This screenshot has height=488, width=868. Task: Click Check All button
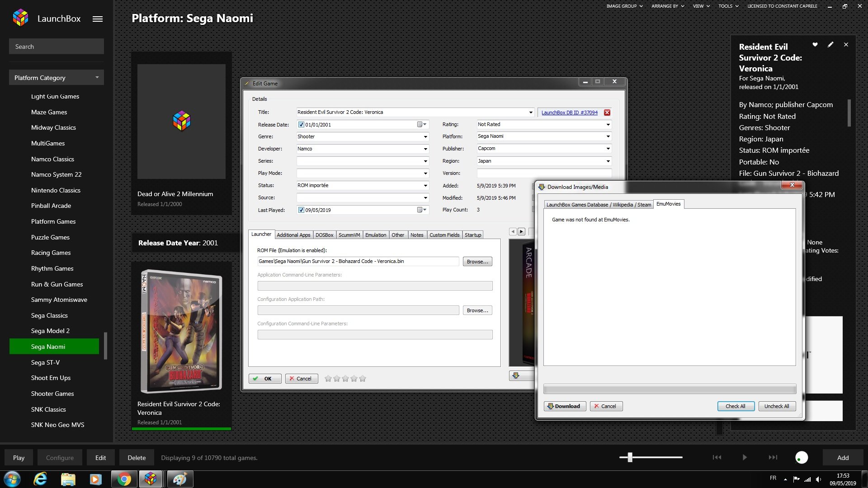[x=736, y=406]
